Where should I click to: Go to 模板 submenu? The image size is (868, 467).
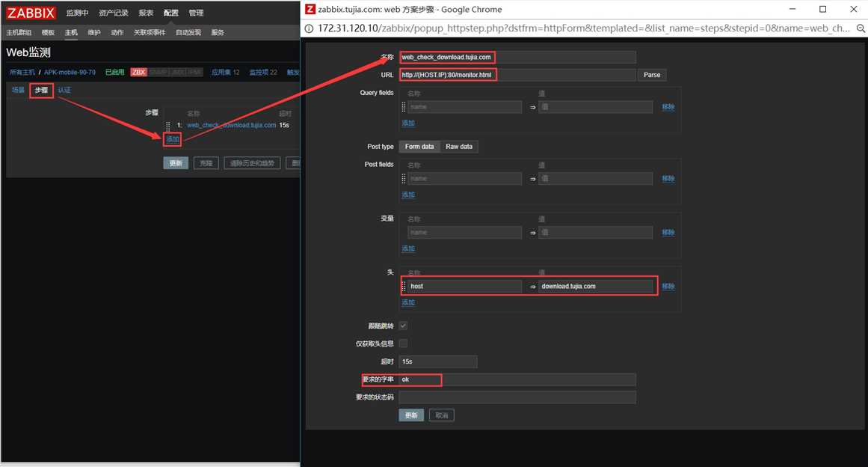[48, 33]
